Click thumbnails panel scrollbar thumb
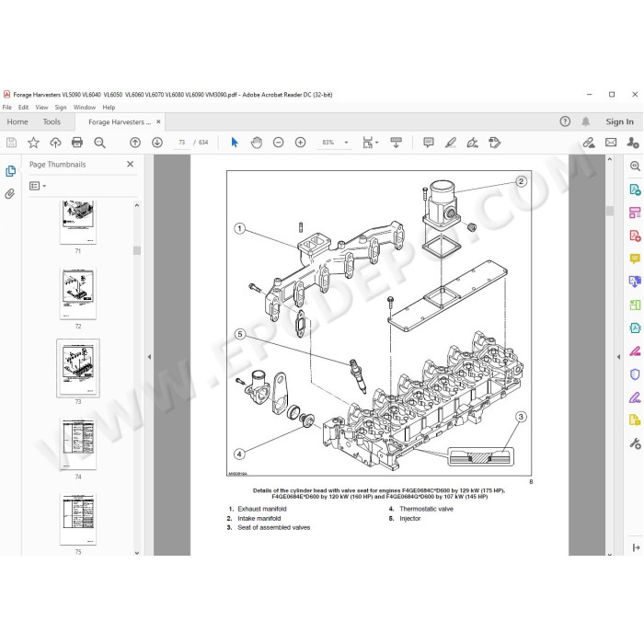Image resolution: width=644 pixels, height=644 pixels. tap(137, 250)
